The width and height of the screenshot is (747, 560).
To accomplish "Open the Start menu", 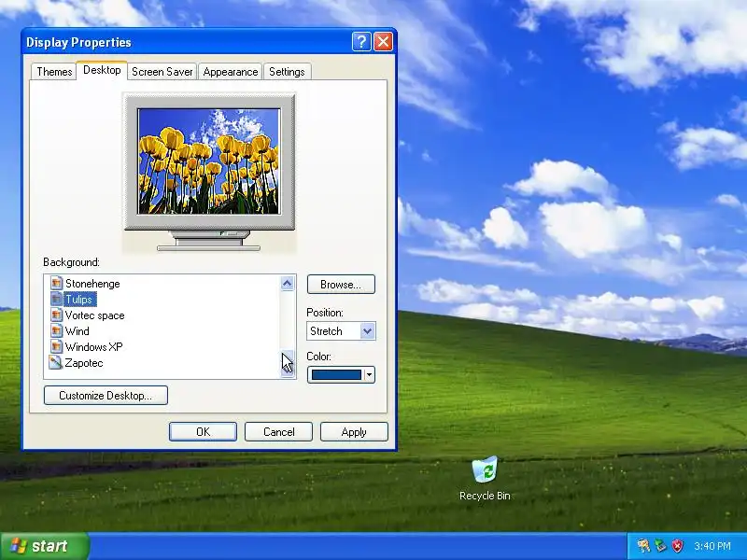I will (44, 546).
